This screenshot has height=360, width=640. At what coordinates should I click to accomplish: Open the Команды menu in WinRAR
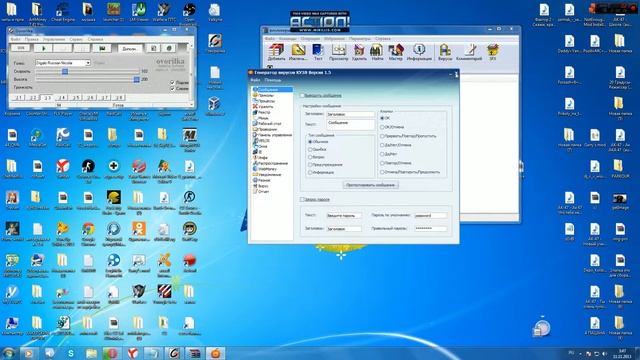coord(287,39)
